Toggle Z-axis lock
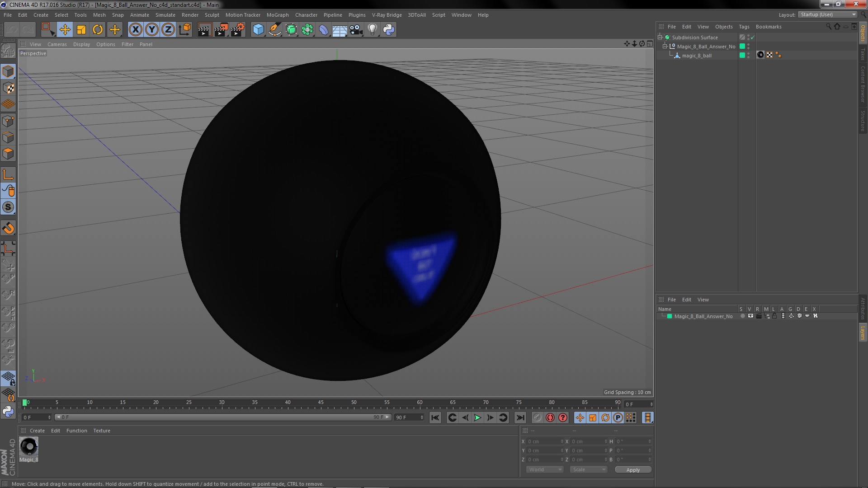Screen dimensions: 868x488 point(168,30)
